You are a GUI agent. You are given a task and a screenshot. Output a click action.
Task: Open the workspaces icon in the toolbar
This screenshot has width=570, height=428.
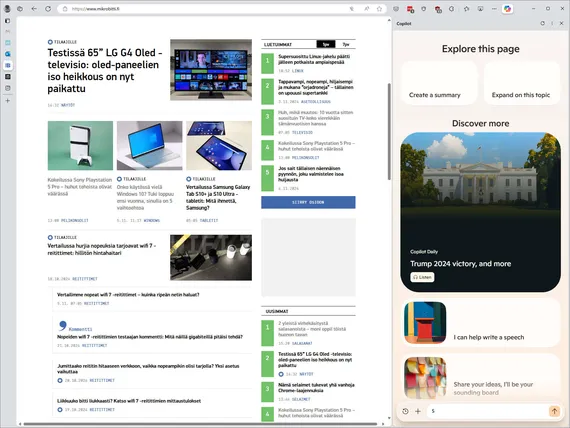[20, 9]
